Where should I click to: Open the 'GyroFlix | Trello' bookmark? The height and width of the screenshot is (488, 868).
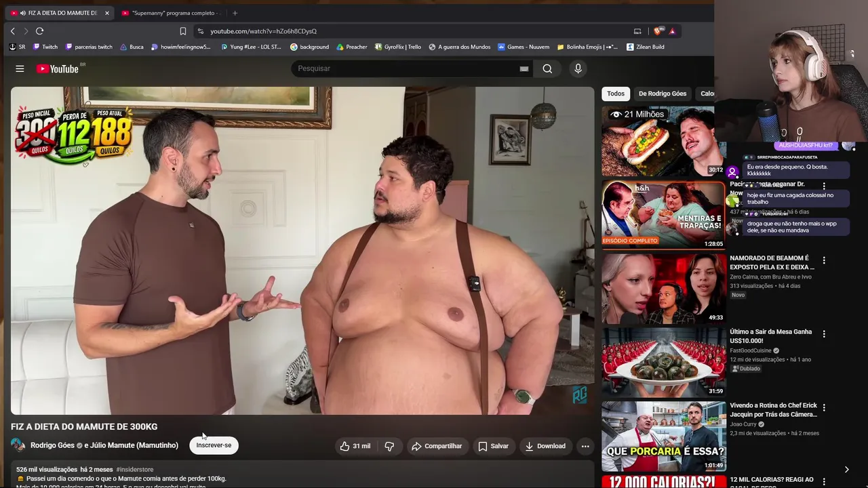pyautogui.click(x=398, y=47)
